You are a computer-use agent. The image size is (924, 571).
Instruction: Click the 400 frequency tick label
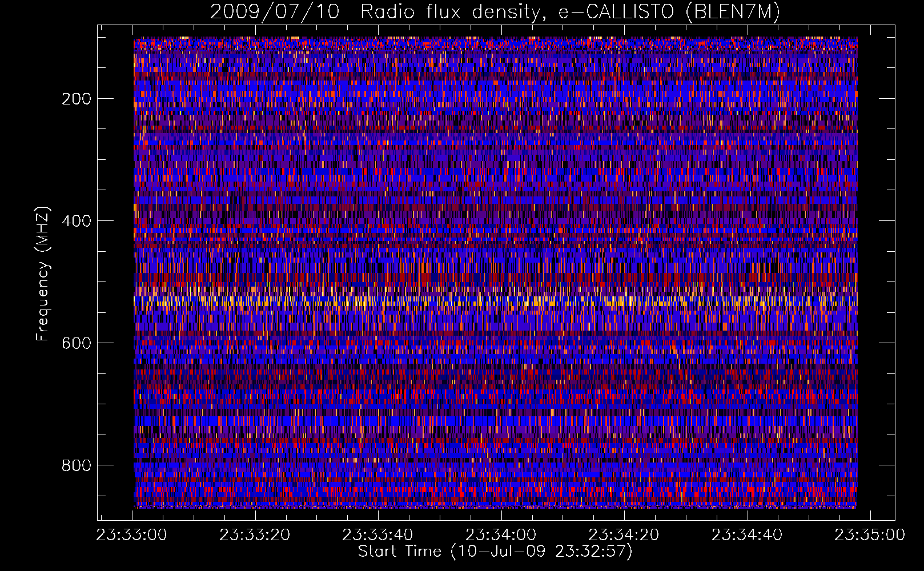click(x=77, y=221)
